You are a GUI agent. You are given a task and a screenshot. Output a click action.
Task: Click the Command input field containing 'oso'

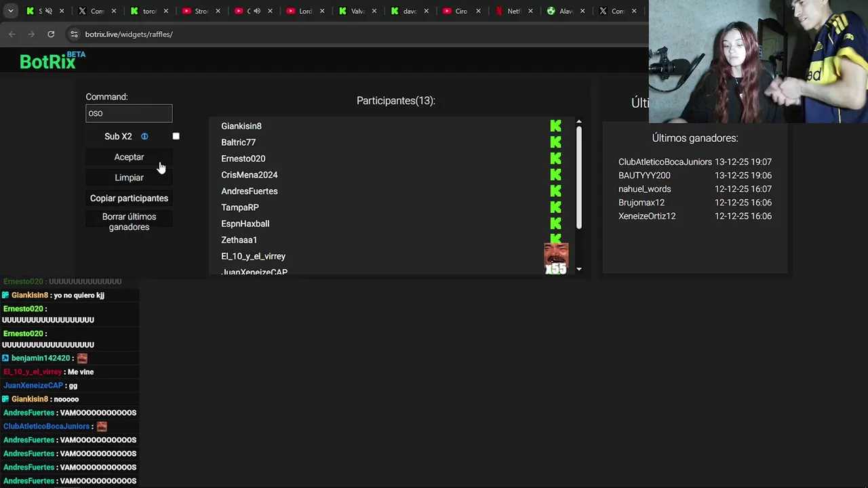(129, 113)
